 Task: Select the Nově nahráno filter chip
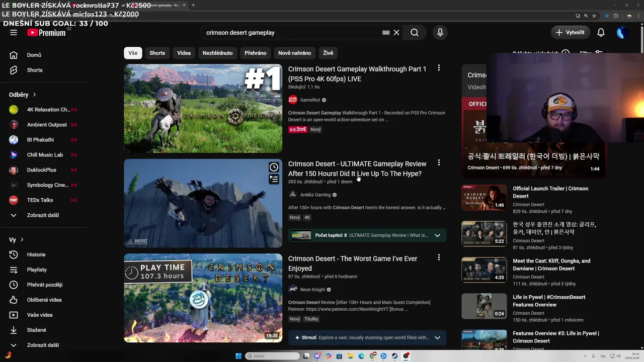pyautogui.click(x=295, y=53)
